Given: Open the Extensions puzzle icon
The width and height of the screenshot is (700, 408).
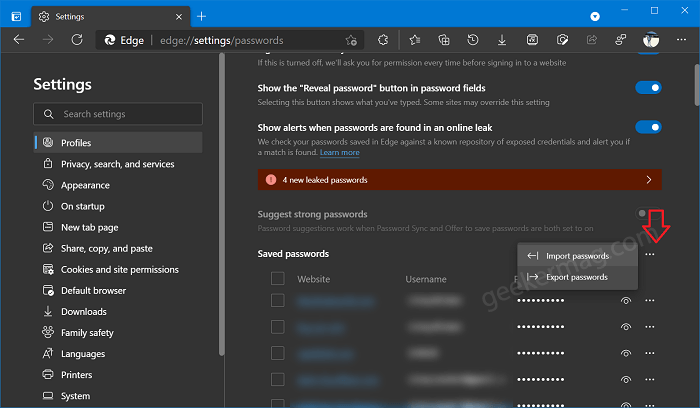Looking at the screenshot, I should [x=383, y=40].
